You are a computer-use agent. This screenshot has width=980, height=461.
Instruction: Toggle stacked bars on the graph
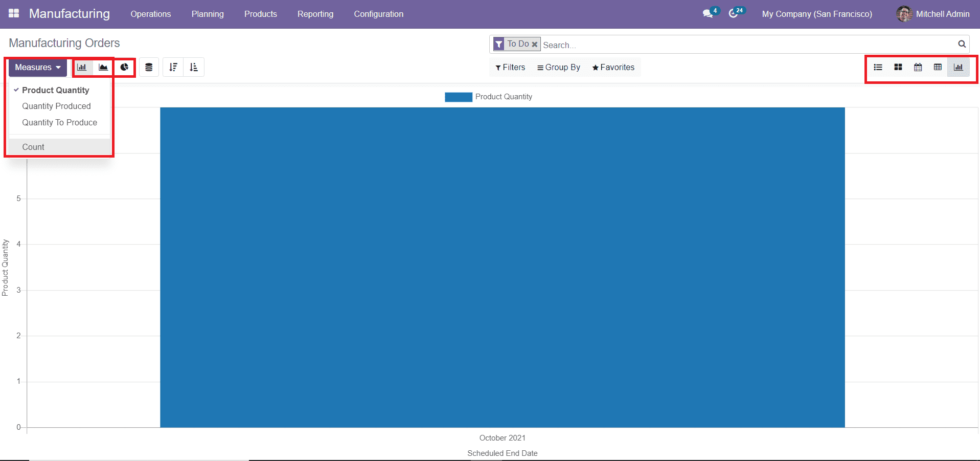tap(149, 67)
